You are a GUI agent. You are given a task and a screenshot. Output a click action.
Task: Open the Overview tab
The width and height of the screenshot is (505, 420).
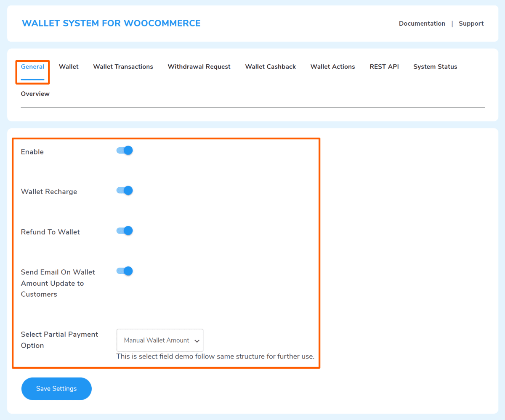35,94
